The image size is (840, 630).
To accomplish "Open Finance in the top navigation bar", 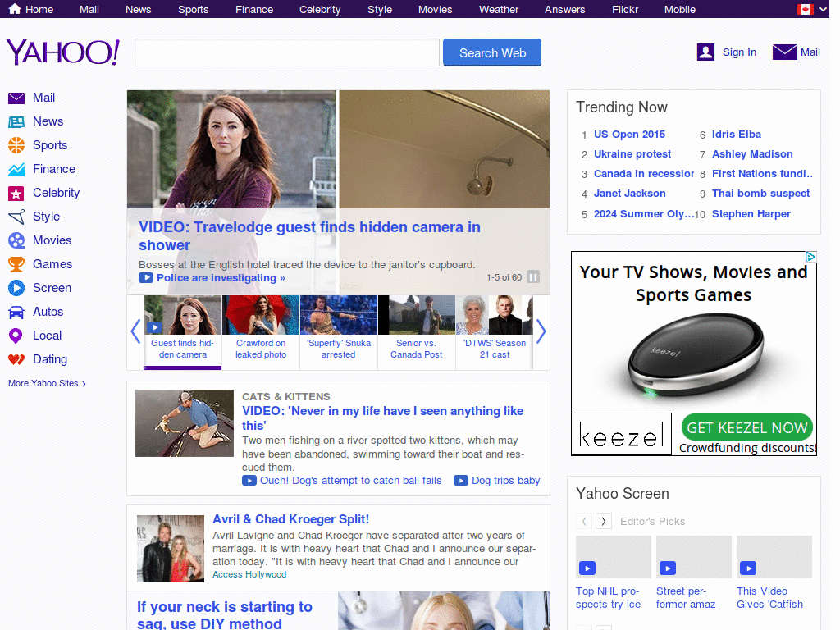I will pyautogui.click(x=254, y=10).
